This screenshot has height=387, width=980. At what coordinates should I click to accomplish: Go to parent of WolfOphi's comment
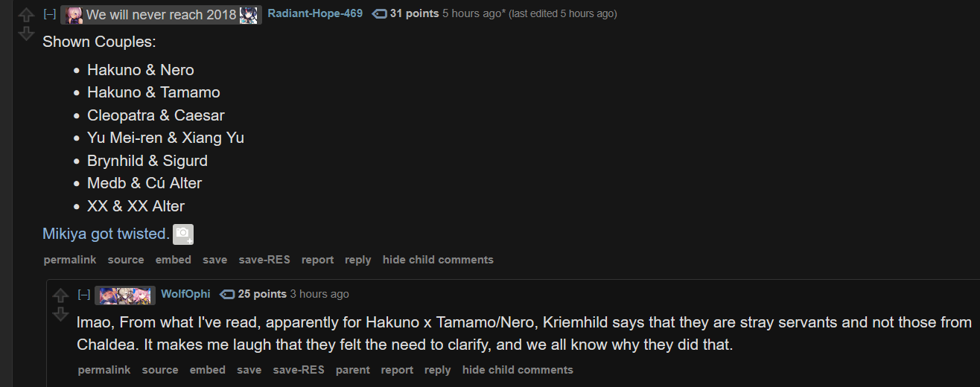353,370
